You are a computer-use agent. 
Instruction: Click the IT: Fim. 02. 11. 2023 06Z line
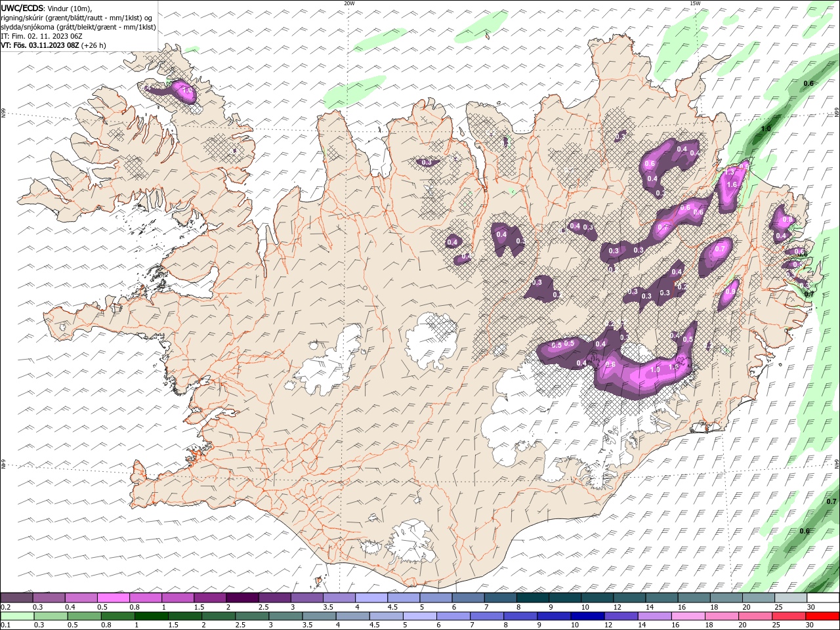(x=41, y=36)
